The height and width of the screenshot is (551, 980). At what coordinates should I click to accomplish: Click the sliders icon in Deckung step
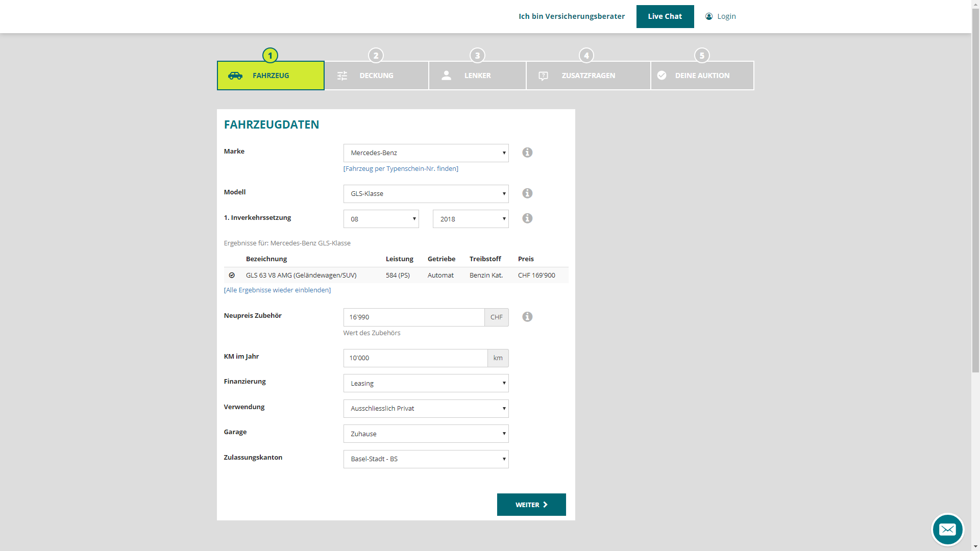[342, 76]
